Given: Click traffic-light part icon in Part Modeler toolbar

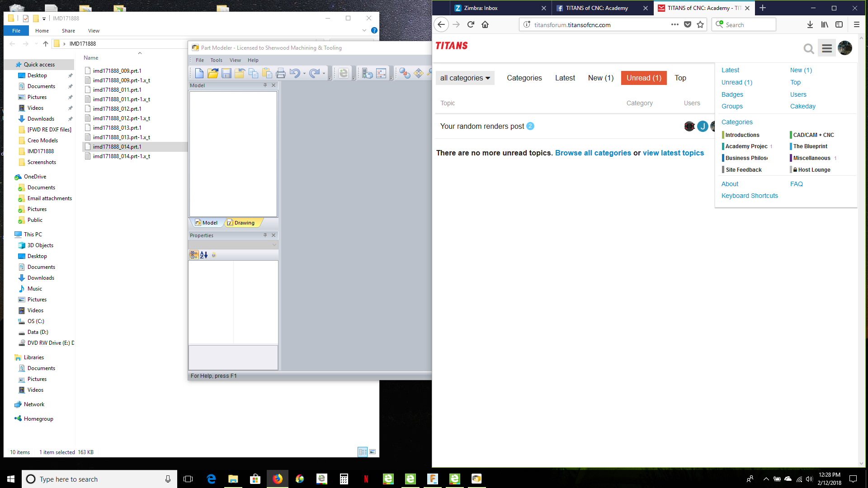Looking at the screenshot, I should 367,73.
